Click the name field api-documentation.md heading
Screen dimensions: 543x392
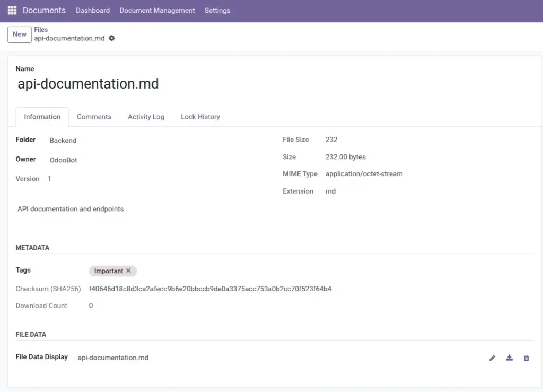point(89,84)
